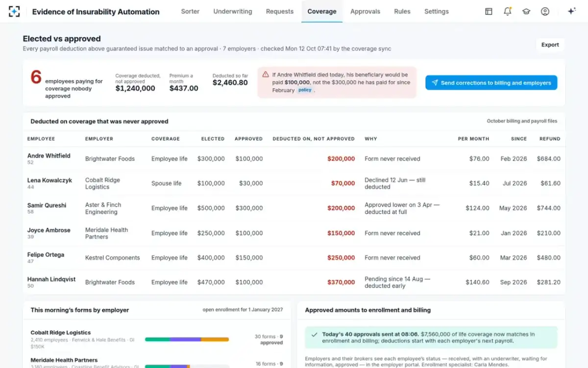
Task: Click the $437.00 premium a month figure
Action: click(184, 88)
